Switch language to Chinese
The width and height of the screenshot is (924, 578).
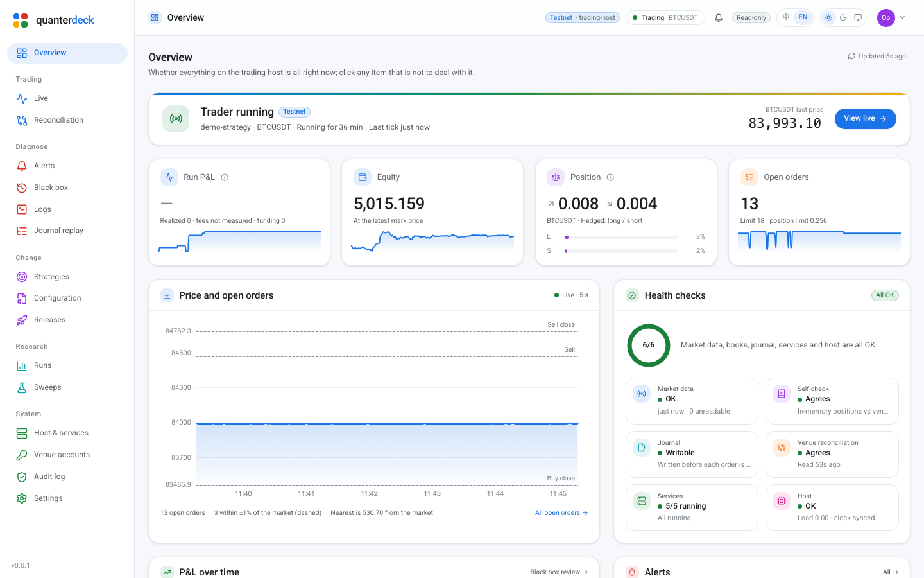click(x=786, y=17)
